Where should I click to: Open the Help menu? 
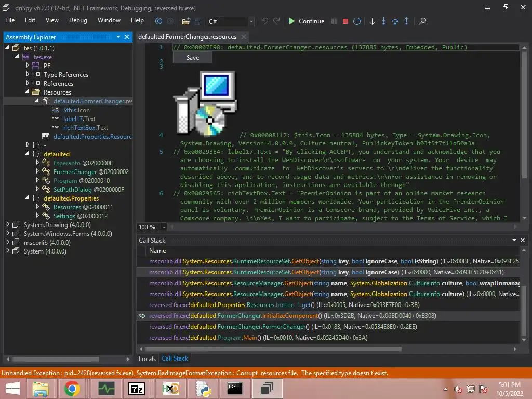pyautogui.click(x=137, y=20)
